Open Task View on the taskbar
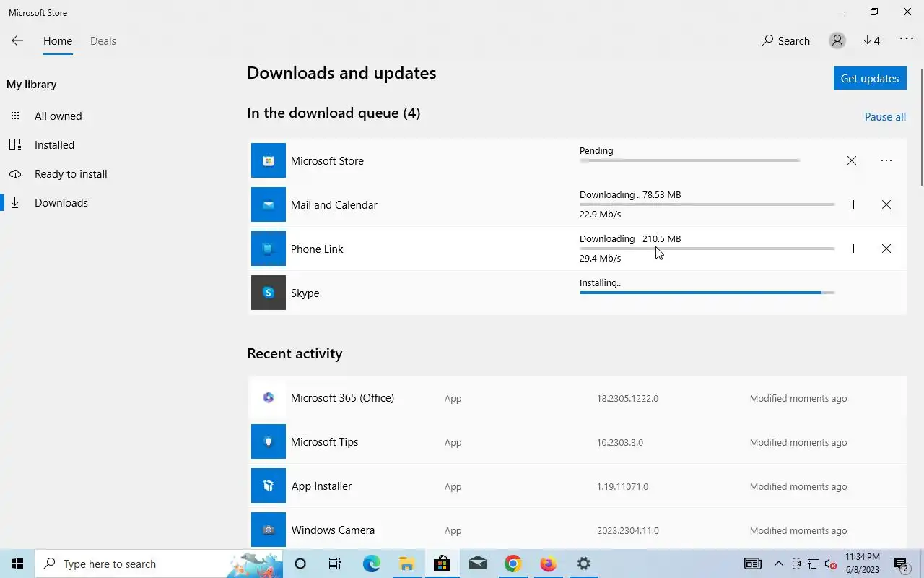The height and width of the screenshot is (578, 924). click(335, 564)
